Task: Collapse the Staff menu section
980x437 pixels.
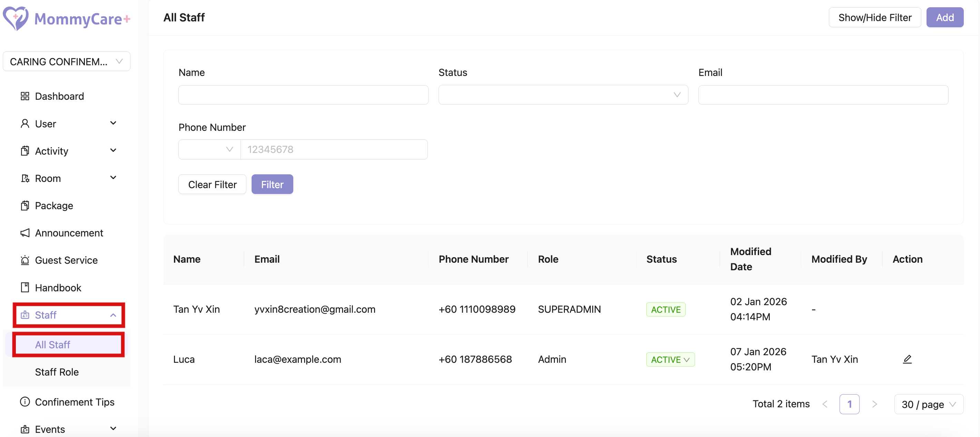Action: (x=113, y=315)
